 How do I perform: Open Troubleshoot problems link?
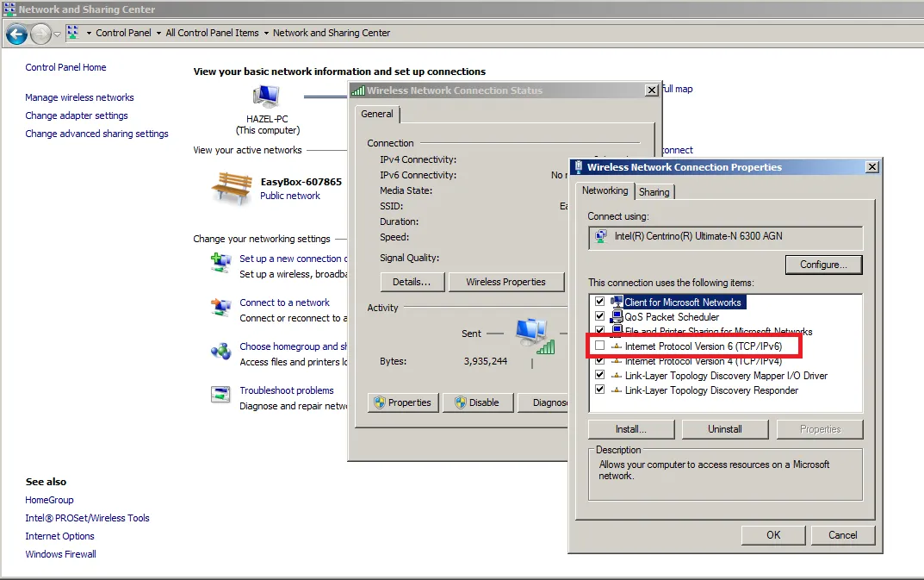pos(287,390)
